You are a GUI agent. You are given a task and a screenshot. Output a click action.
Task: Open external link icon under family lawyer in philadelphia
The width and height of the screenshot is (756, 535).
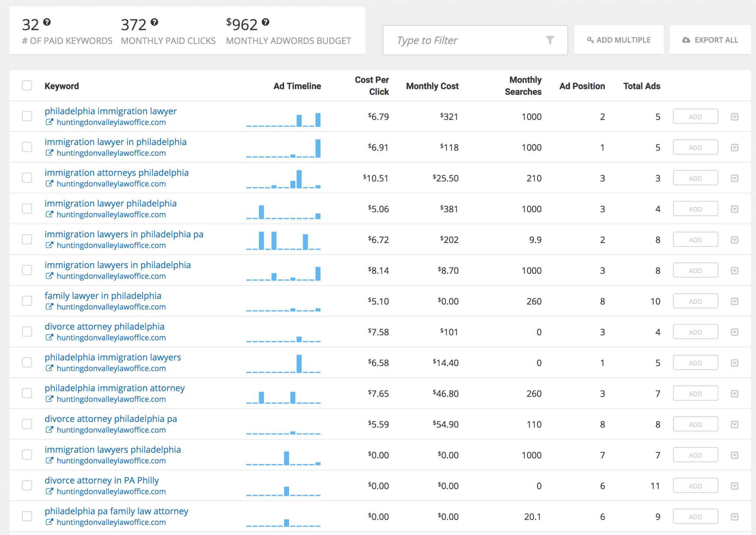49,307
